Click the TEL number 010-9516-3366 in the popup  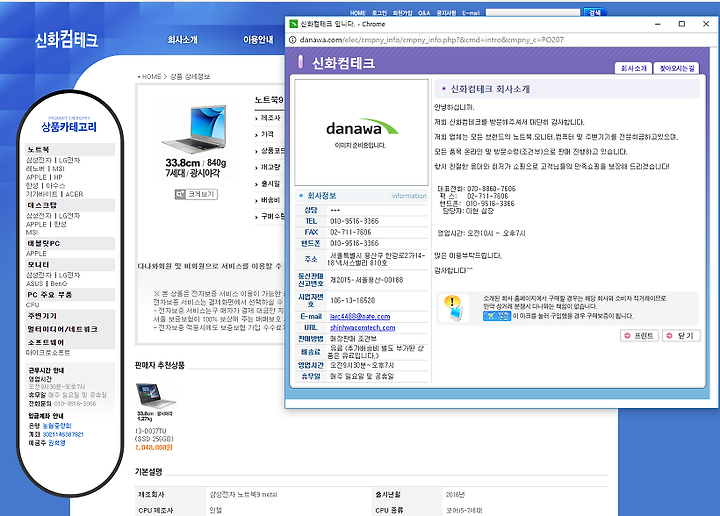[354, 221]
